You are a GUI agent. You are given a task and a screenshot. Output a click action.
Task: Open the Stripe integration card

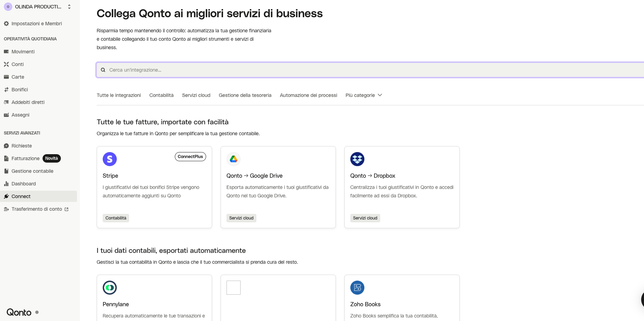coord(154,187)
